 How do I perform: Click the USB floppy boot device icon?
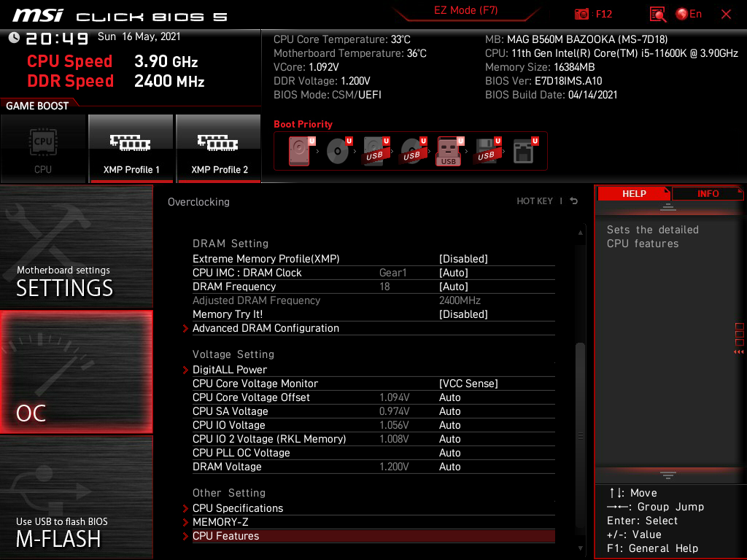(485, 152)
